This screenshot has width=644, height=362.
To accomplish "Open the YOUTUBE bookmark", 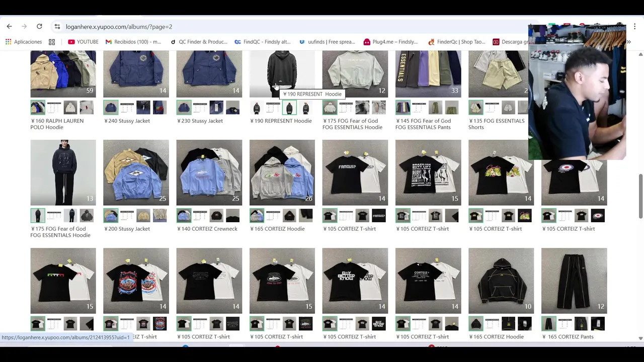I will point(83,42).
